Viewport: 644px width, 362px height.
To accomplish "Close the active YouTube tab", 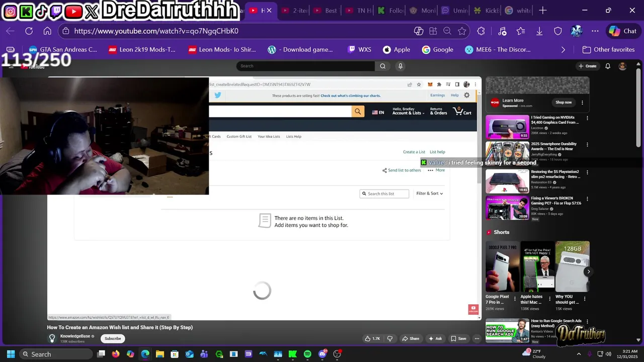I will tap(269, 11).
